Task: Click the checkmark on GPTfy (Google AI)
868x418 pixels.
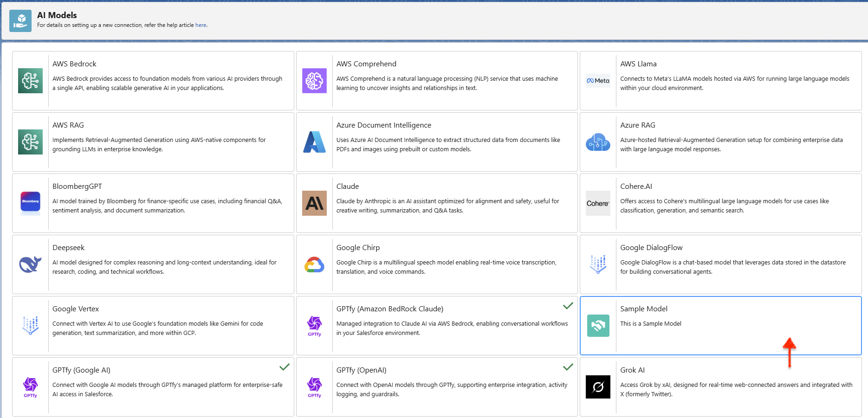Action: 284,367
